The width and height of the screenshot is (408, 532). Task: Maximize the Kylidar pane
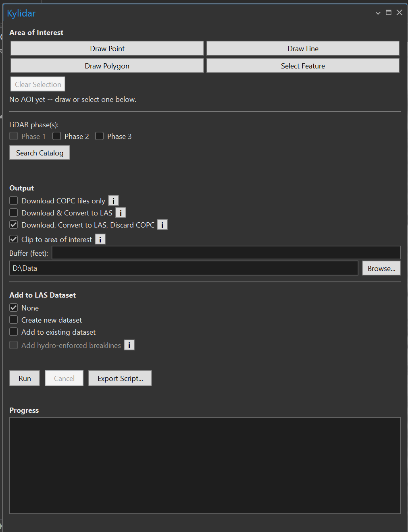(x=389, y=12)
